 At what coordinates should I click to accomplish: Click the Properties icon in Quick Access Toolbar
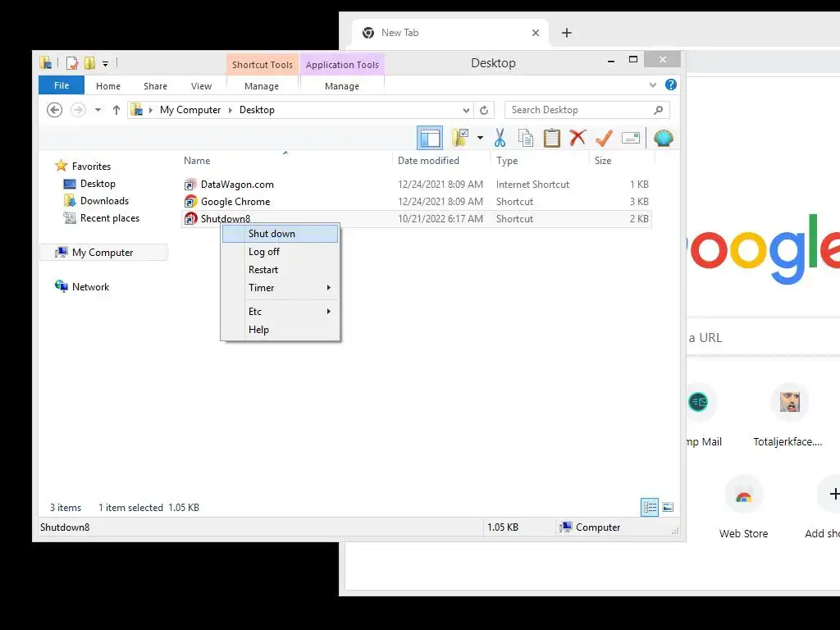coord(72,63)
